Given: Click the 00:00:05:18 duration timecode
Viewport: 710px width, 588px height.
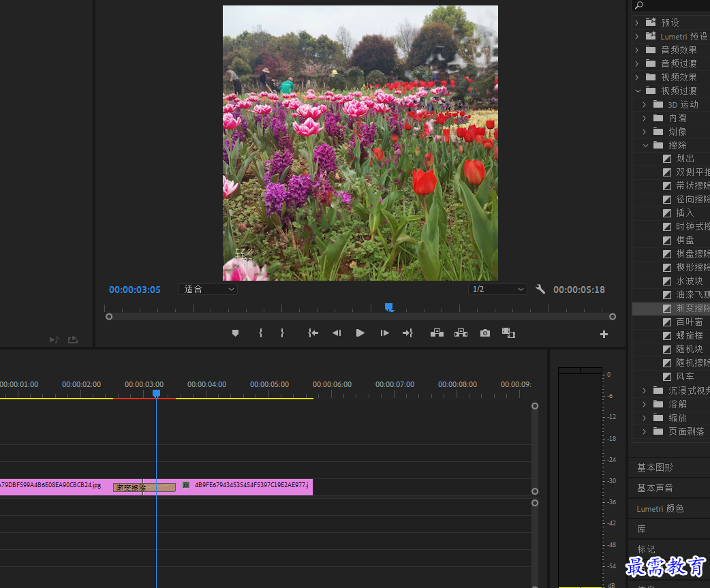Looking at the screenshot, I should pyautogui.click(x=578, y=290).
